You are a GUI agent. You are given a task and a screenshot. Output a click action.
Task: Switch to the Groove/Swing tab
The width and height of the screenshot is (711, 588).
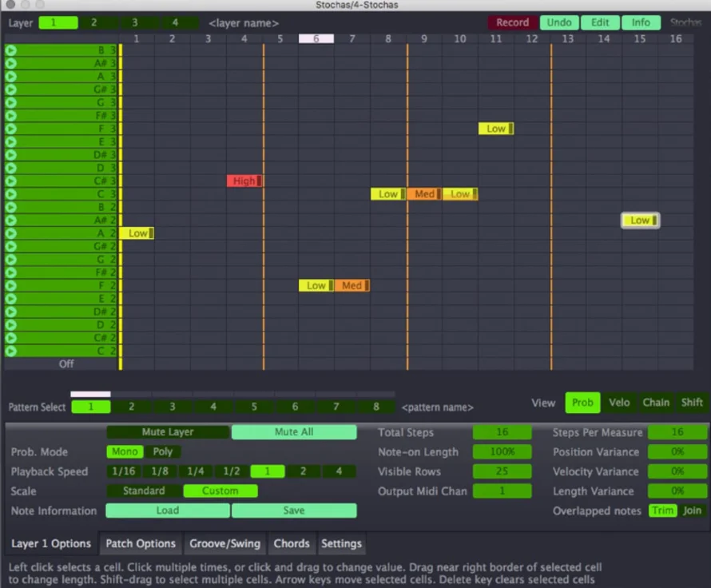[224, 543]
